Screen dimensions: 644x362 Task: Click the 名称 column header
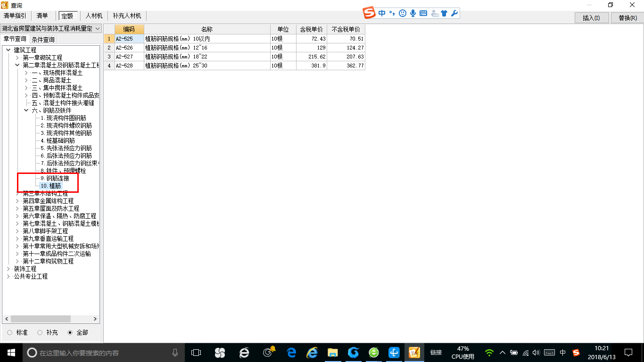tap(207, 29)
